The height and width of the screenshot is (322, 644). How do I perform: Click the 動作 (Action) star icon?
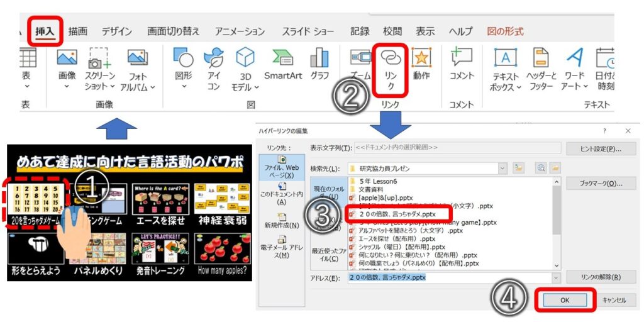421,58
